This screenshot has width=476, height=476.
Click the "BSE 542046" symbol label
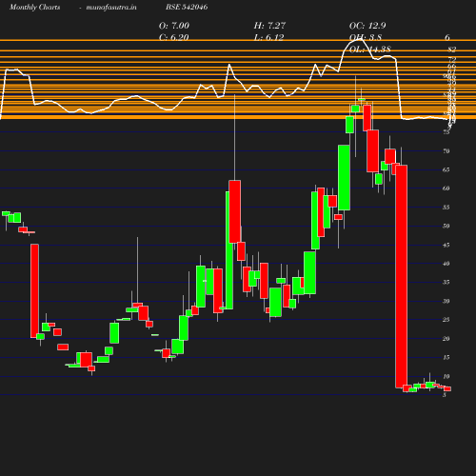click(187, 7)
